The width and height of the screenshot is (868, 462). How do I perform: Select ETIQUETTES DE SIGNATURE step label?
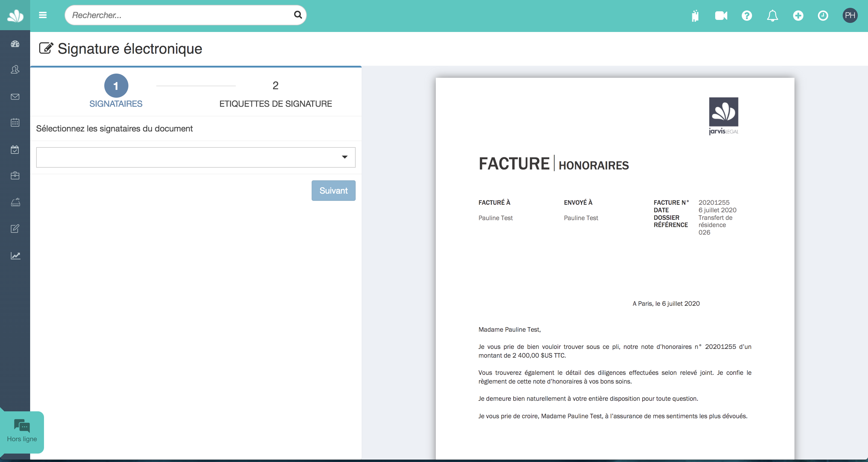click(x=276, y=104)
